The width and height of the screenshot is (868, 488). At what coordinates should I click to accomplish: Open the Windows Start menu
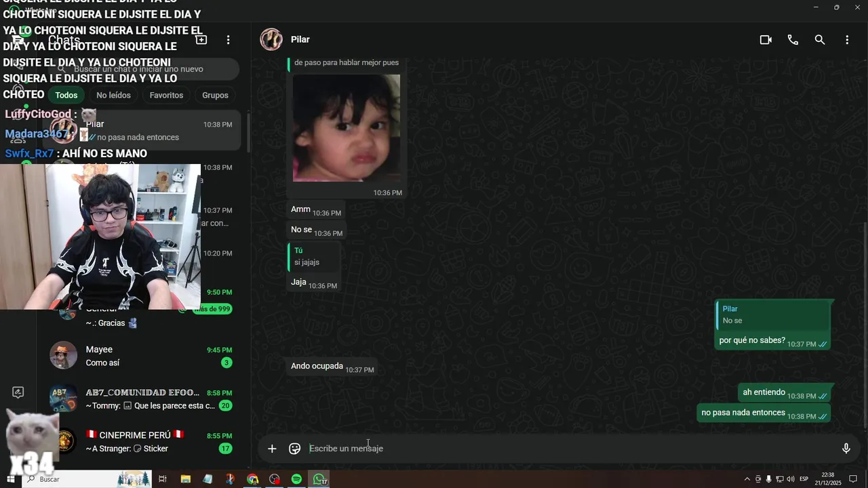[11, 479]
